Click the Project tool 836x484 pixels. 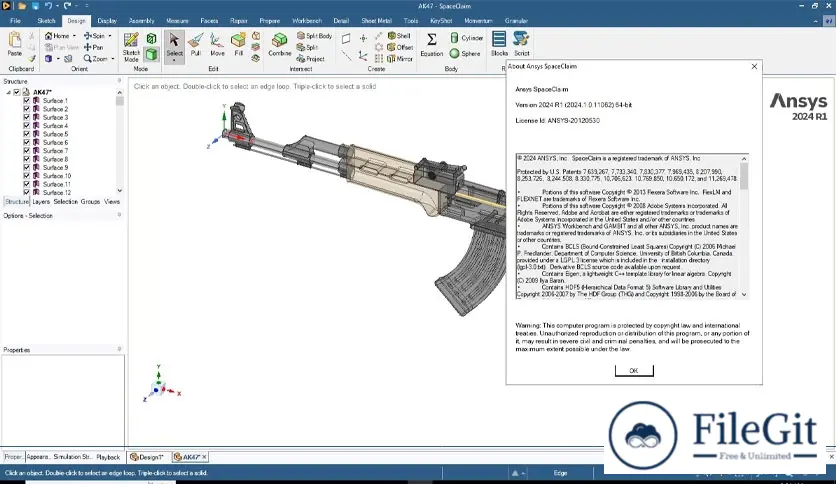point(311,59)
